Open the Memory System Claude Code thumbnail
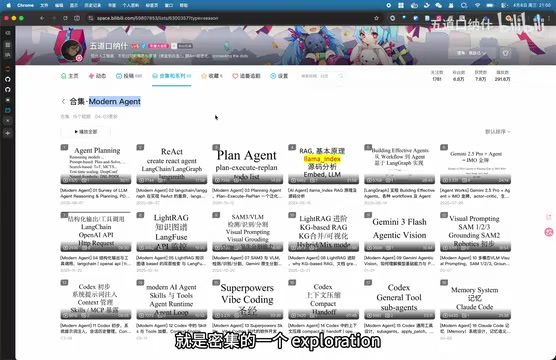 475,299
